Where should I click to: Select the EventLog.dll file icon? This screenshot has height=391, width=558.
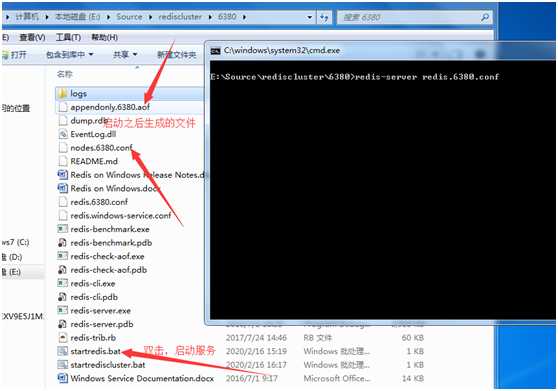coord(63,134)
